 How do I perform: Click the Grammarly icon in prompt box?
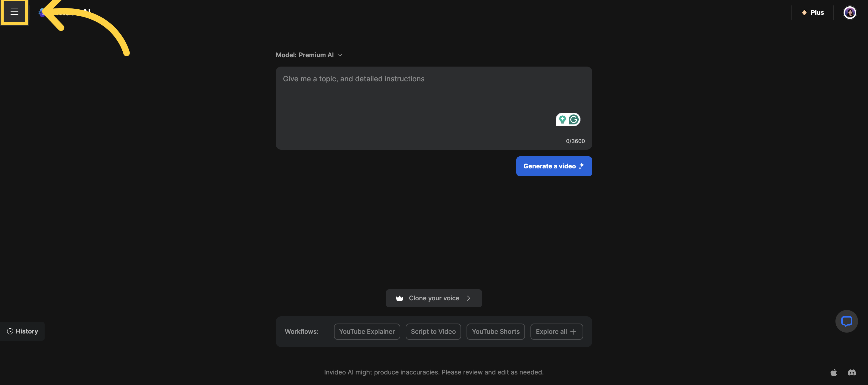(574, 119)
